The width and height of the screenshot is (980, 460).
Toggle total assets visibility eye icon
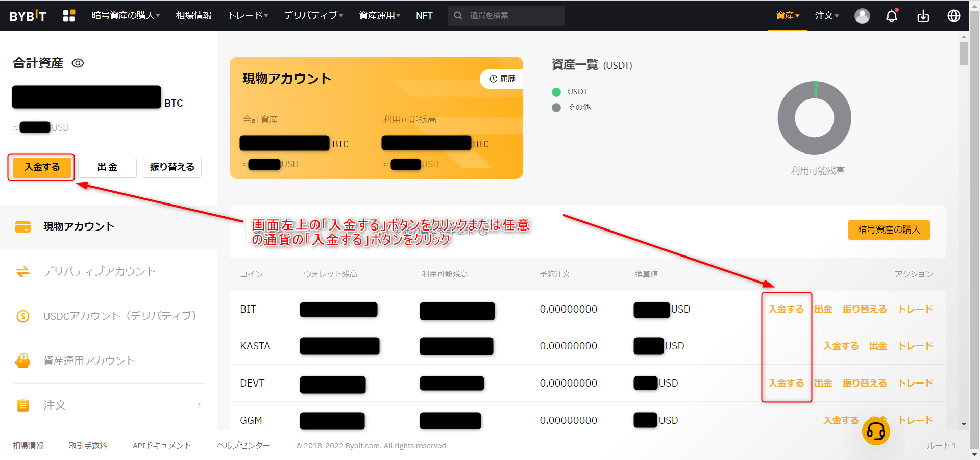point(78,63)
